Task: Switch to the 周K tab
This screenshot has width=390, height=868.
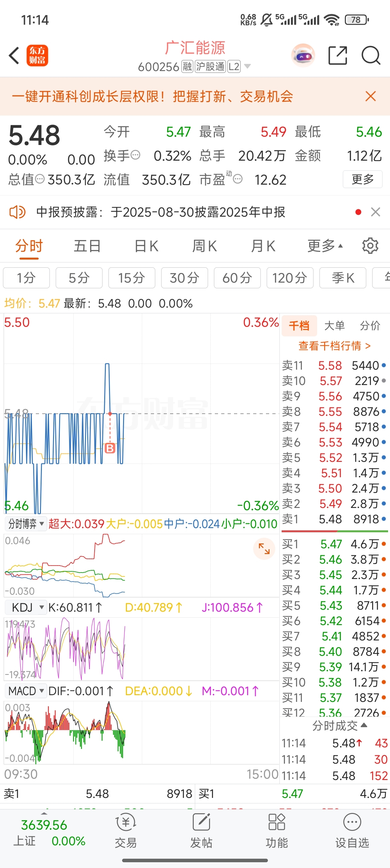Action: 205,246
